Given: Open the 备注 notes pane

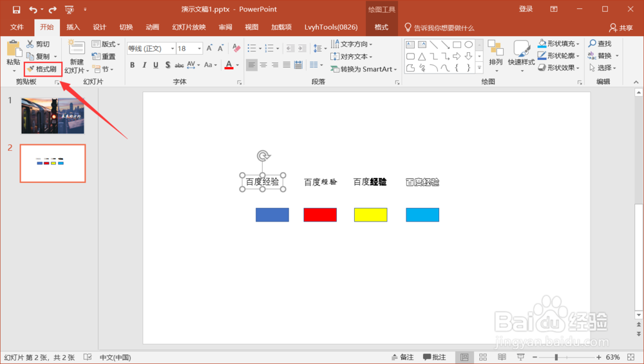Looking at the screenshot, I should [402, 358].
